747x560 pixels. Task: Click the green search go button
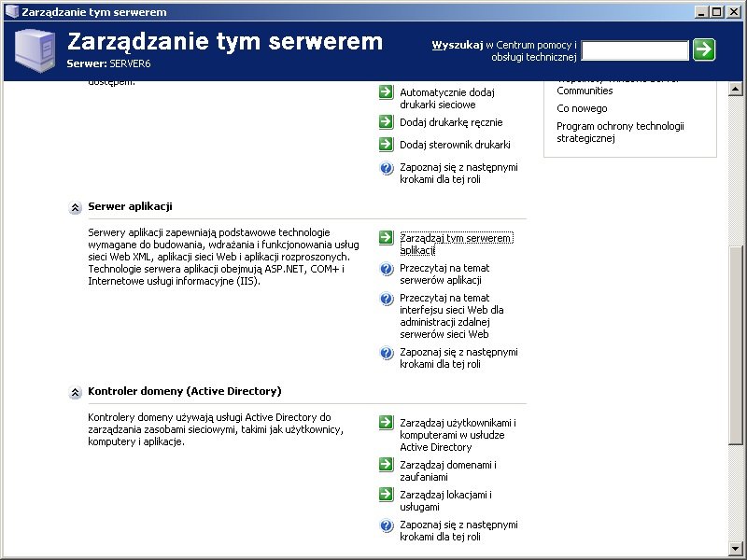point(704,49)
